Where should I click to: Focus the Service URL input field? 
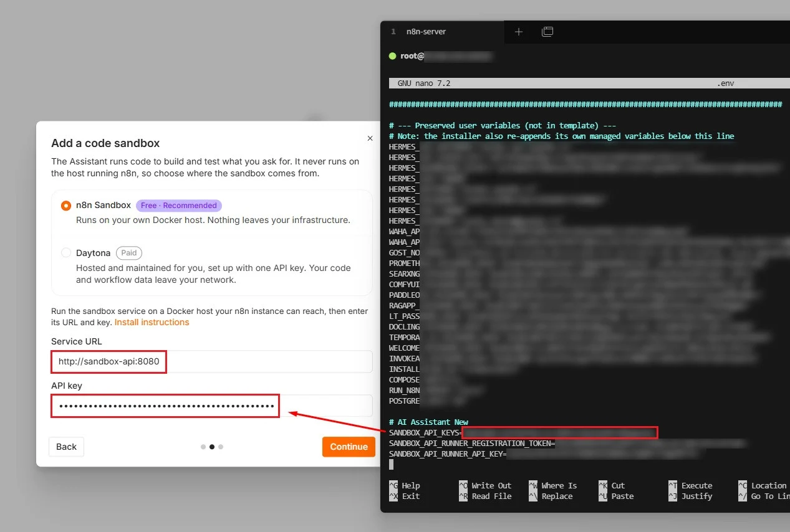211,361
